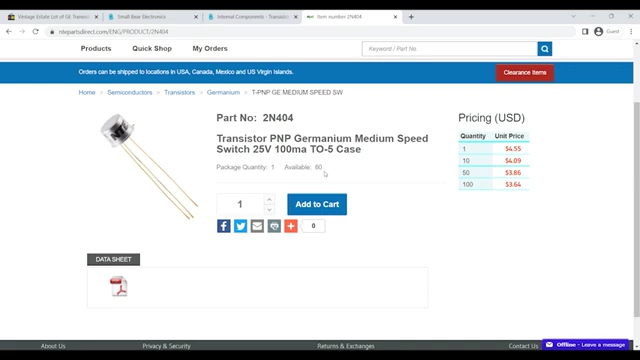Click Add to Cart button
The width and height of the screenshot is (640, 360).
317,204
